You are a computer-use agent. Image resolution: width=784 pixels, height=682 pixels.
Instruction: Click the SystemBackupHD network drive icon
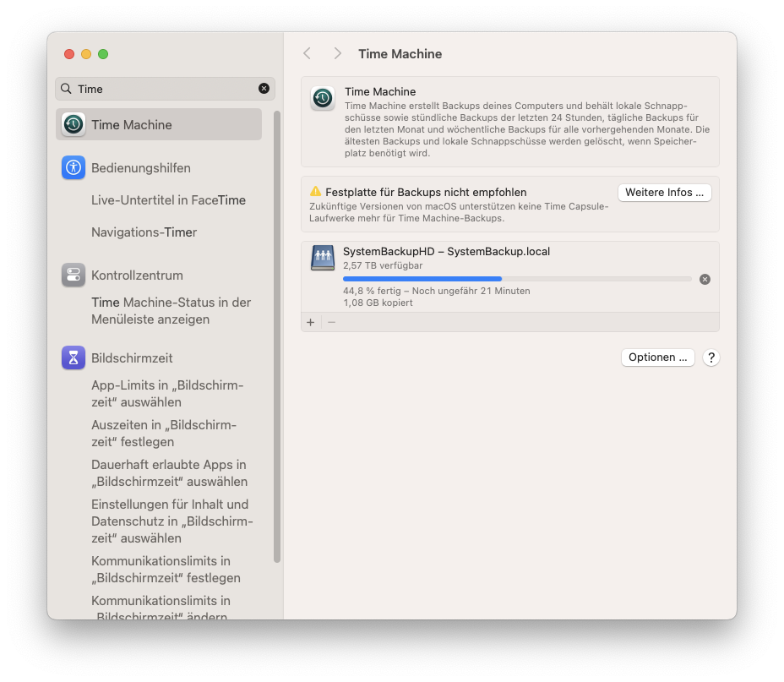pyautogui.click(x=323, y=258)
